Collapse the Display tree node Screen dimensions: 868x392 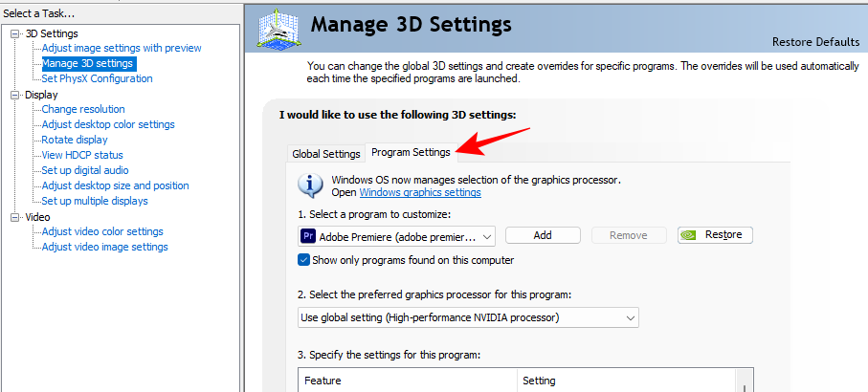15,95
